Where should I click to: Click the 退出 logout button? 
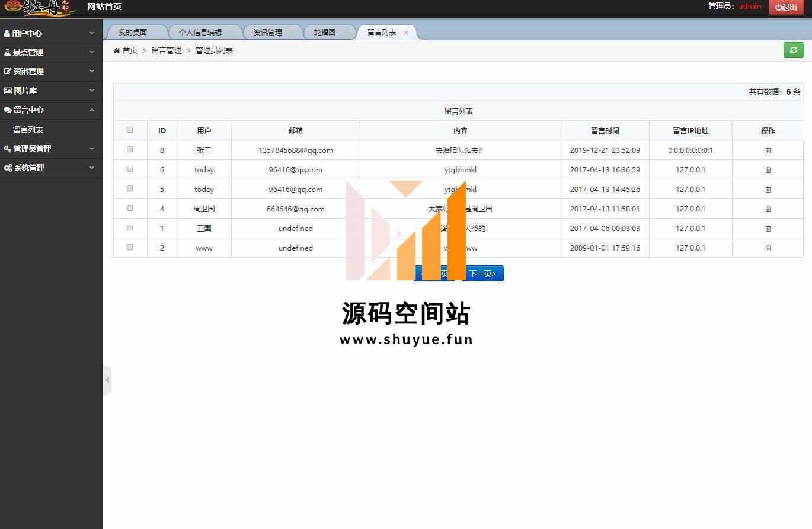click(x=786, y=7)
